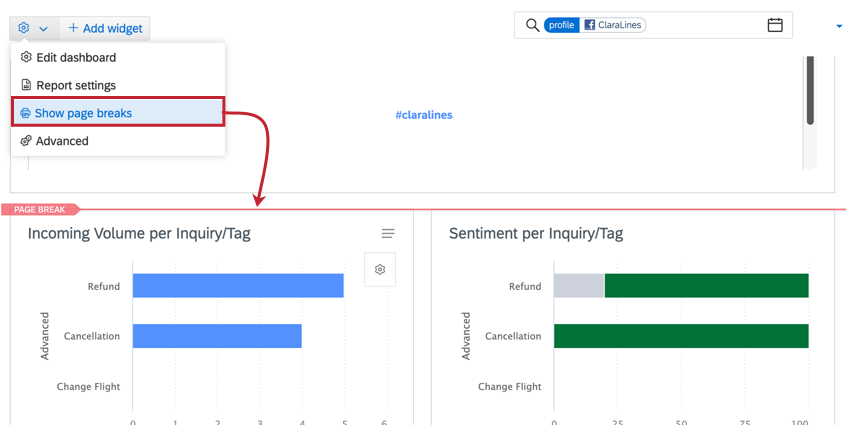The height and width of the screenshot is (425, 850).
Task: Open Incoming Volume widget hamburger menu
Action: [388, 234]
